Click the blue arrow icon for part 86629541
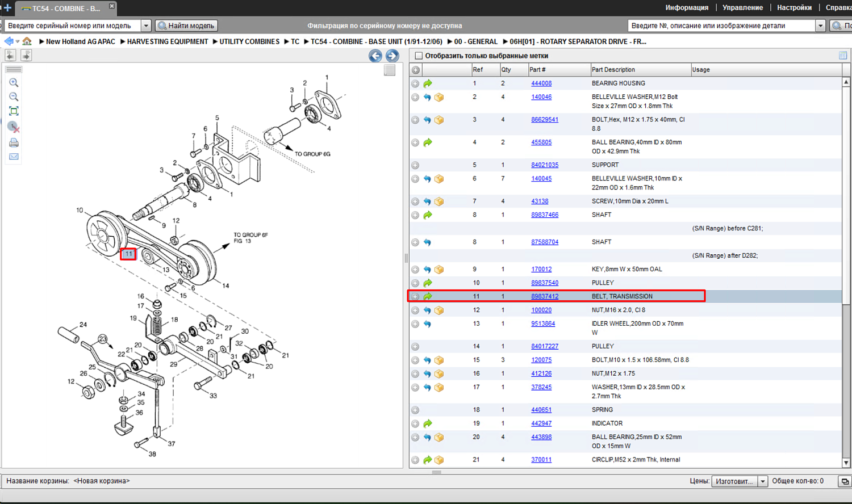The image size is (852, 504). 427,120
